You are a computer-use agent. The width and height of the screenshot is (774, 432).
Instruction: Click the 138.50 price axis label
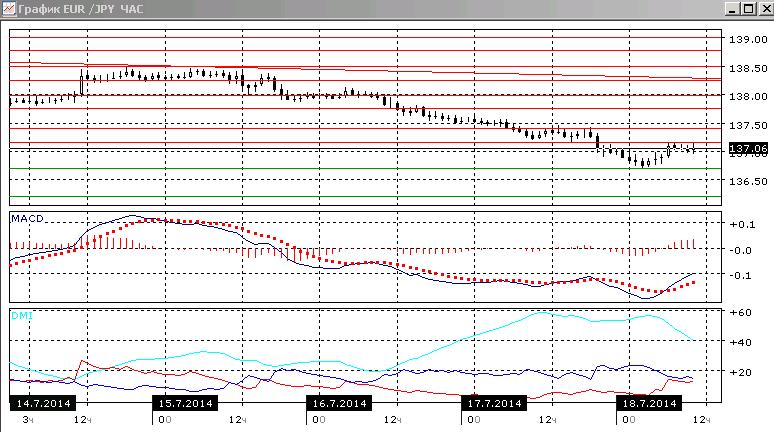pyautogui.click(x=748, y=69)
